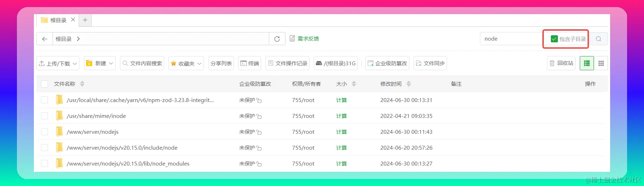
Task: Sort by 文件名称 column arrows
Action: 82,84
